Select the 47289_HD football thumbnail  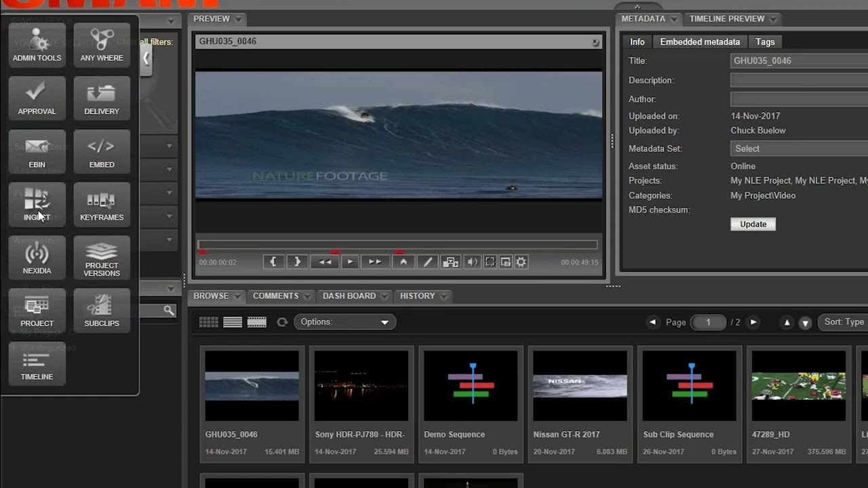pos(799,386)
